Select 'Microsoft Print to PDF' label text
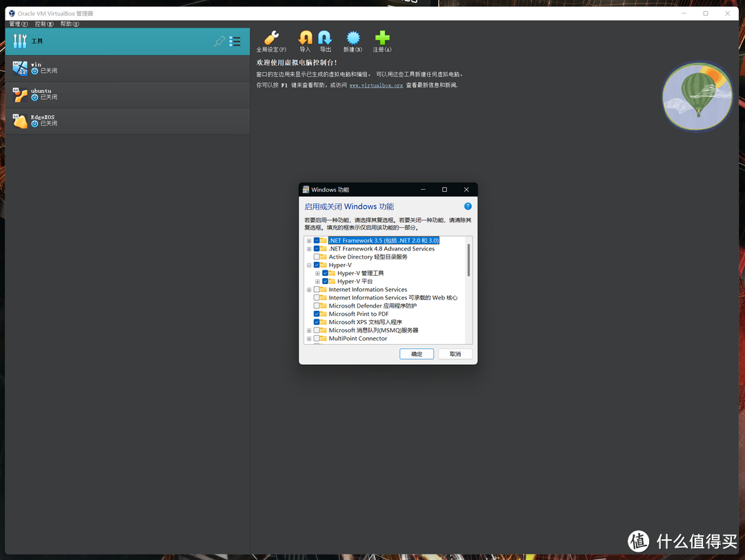This screenshot has height=560, width=745. (x=359, y=314)
